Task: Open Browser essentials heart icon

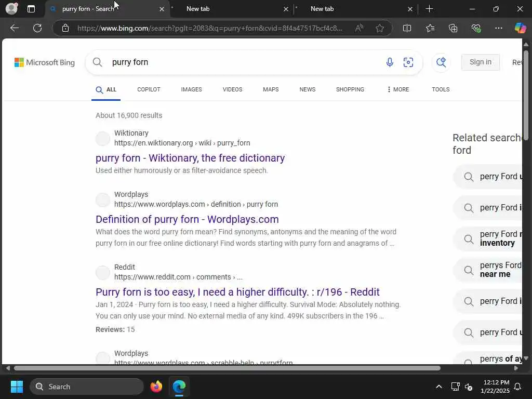Action: [476, 28]
